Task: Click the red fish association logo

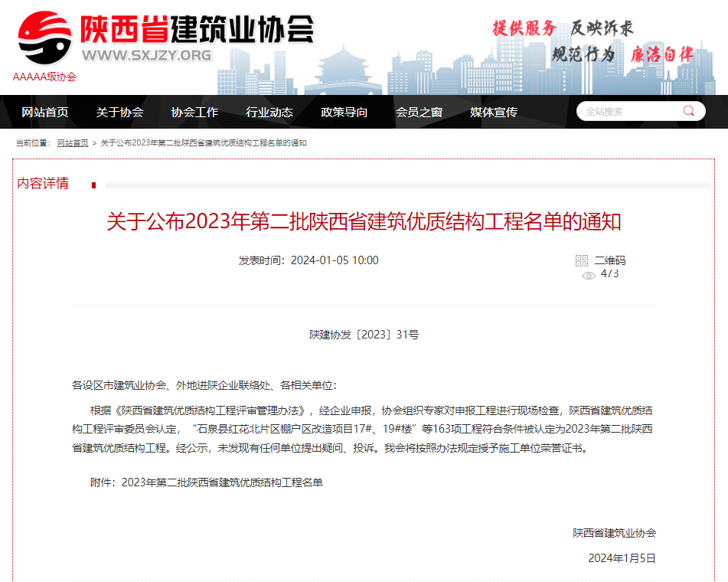Action: (x=44, y=37)
